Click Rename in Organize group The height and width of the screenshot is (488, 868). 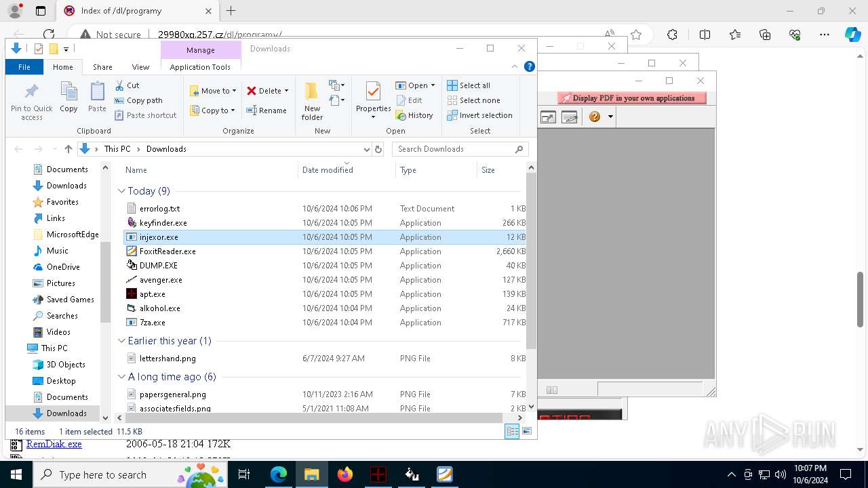coord(266,110)
